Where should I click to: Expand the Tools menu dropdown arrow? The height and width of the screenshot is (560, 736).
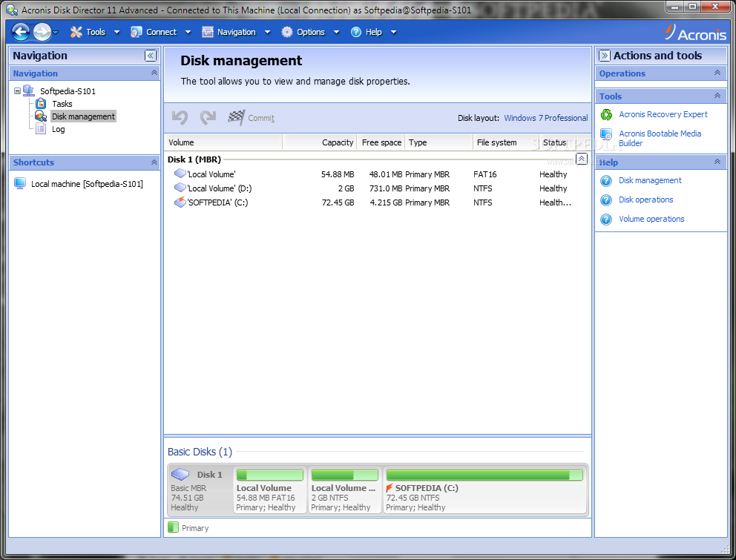click(x=117, y=33)
